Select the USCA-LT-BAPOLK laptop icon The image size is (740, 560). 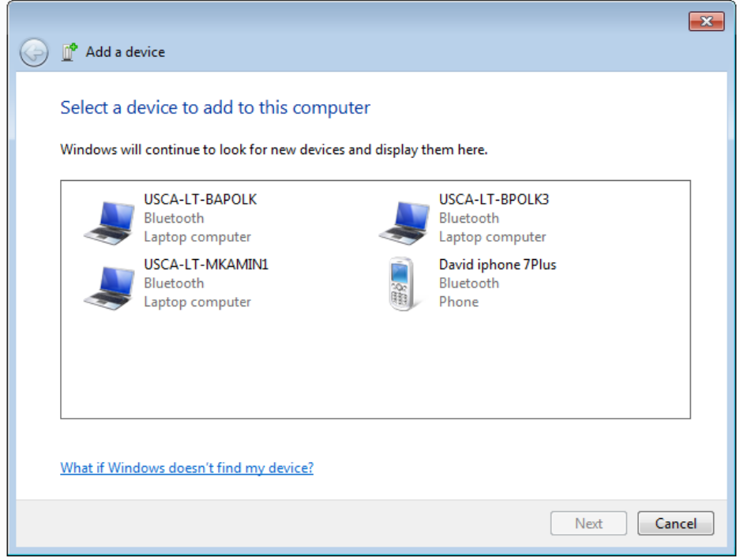[110, 221]
